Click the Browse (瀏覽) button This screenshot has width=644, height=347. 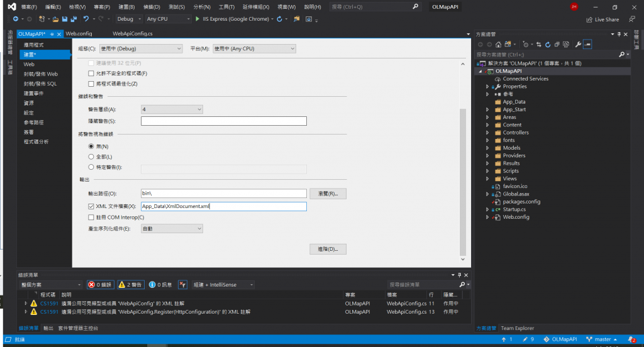[x=328, y=194]
